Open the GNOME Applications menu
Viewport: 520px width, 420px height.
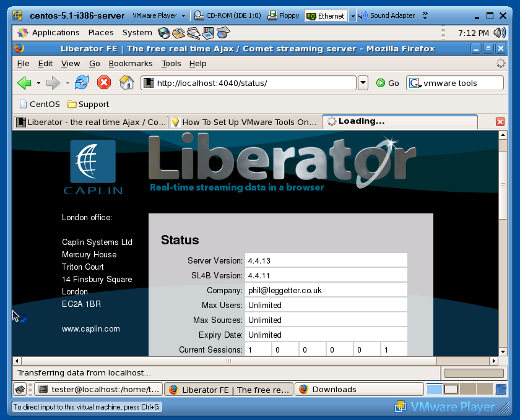pyautogui.click(x=49, y=33)
